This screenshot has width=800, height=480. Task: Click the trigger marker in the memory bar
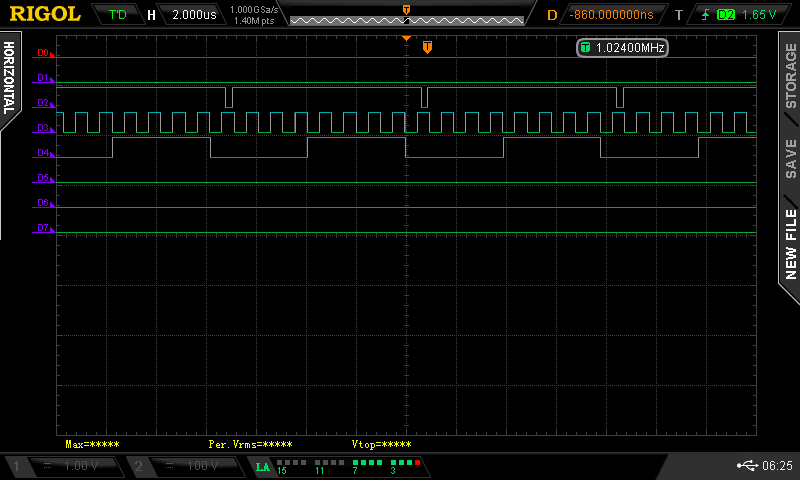click(x=406, y=10)
